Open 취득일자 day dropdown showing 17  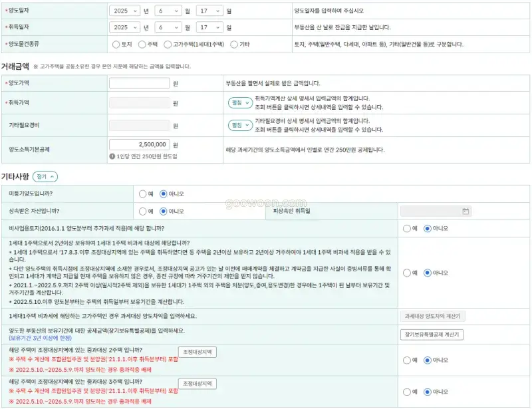point(209,27)
